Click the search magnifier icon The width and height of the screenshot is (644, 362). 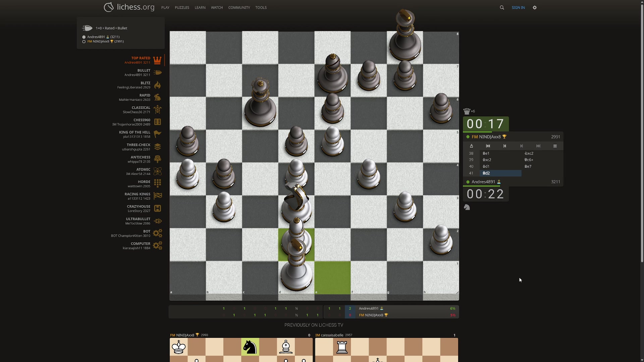[502, 8]
